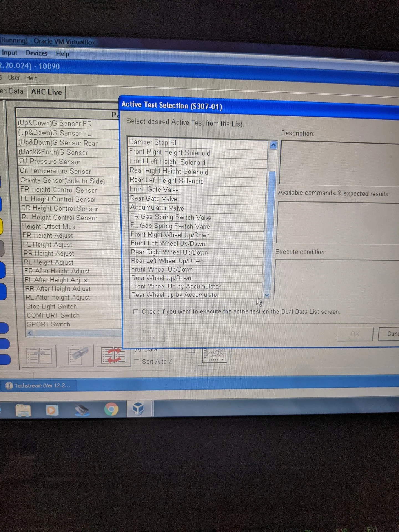This screenshot has width=399, height=532.
Task: Switch to the AHC Live tab
Action: [46, 92]
